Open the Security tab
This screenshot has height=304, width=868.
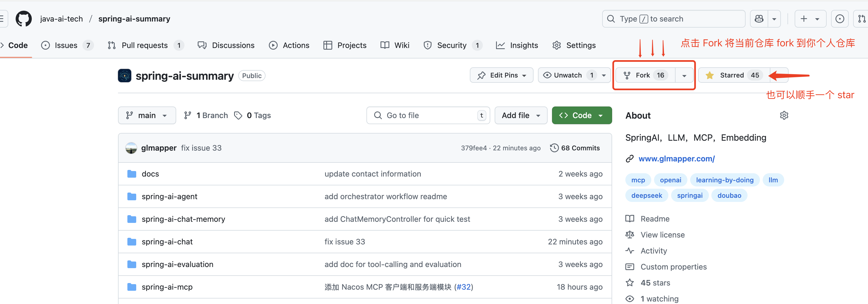point(453,45)
